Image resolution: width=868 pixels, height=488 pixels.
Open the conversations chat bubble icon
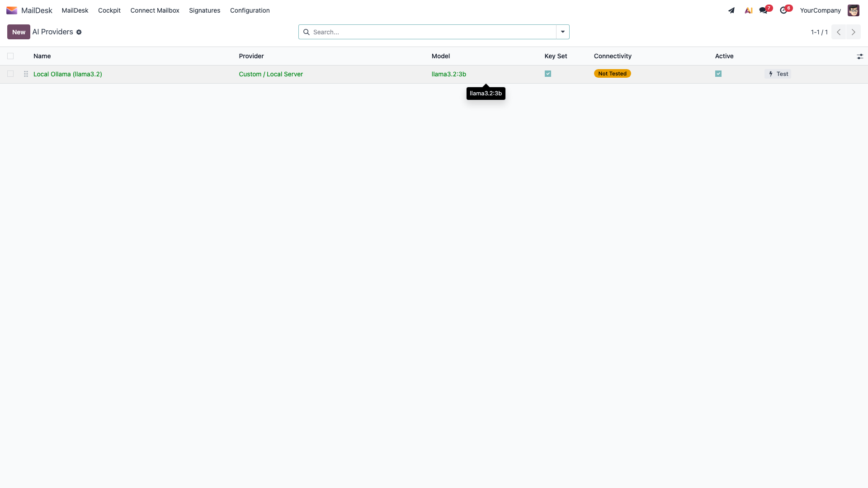tap(764, 10)
